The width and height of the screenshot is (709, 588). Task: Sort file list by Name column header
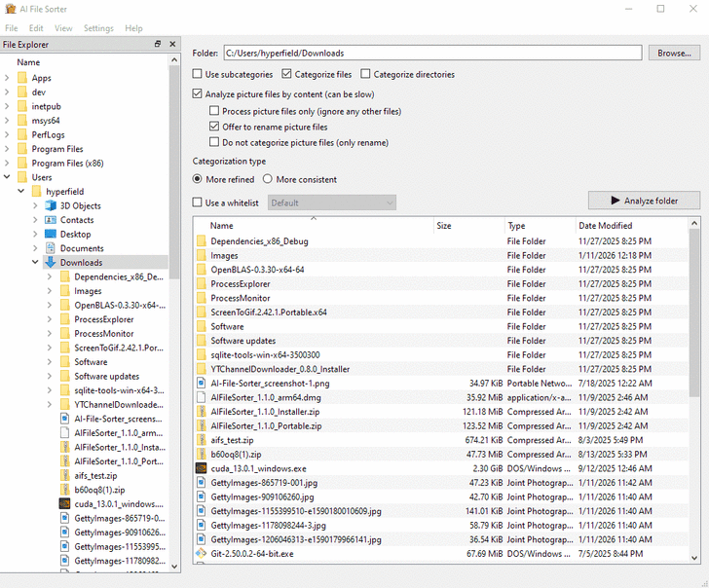[313, 225]
